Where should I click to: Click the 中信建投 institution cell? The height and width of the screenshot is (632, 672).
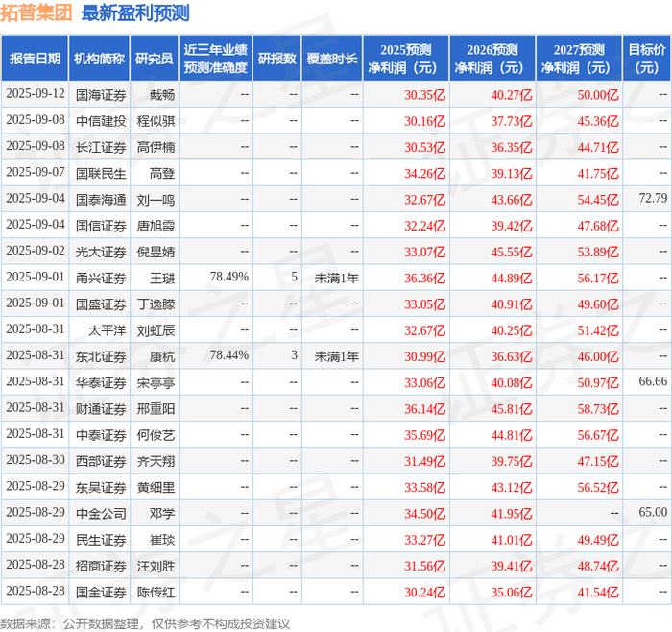[x=101, y=121]
